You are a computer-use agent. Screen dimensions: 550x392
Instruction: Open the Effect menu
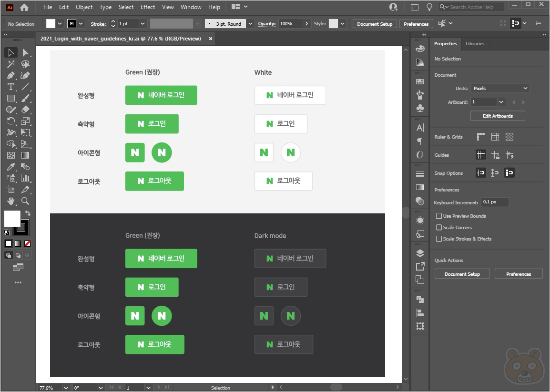(x=148, y=7)
